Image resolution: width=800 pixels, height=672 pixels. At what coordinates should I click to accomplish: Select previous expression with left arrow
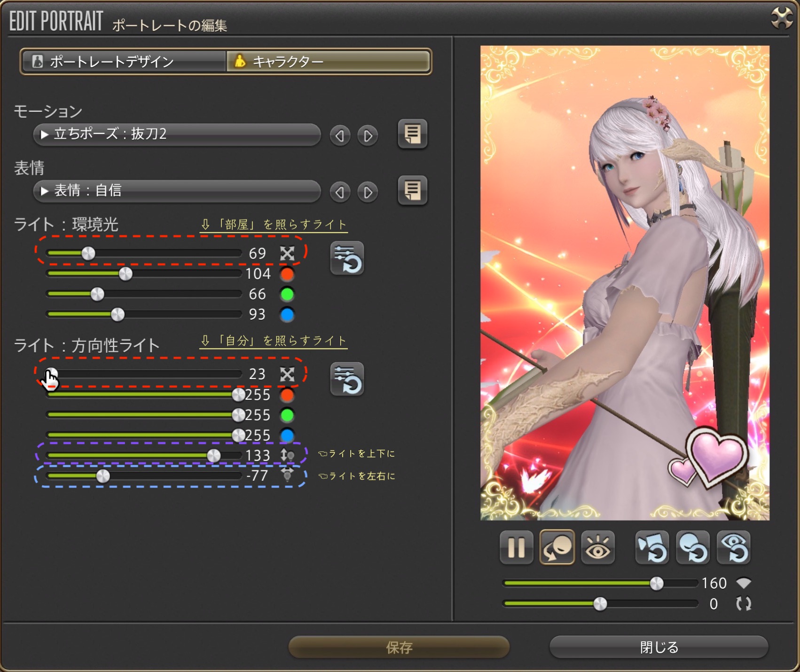pos(340,192)
